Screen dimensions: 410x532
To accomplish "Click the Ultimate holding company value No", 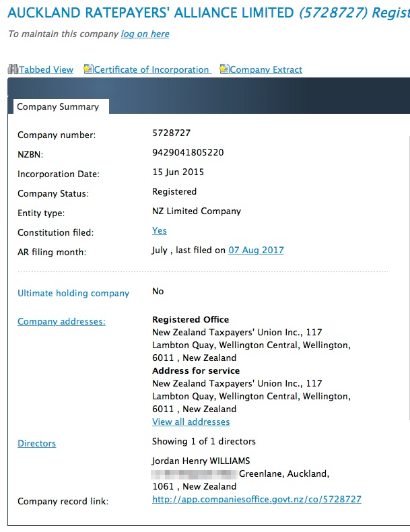I will point(158,292).
